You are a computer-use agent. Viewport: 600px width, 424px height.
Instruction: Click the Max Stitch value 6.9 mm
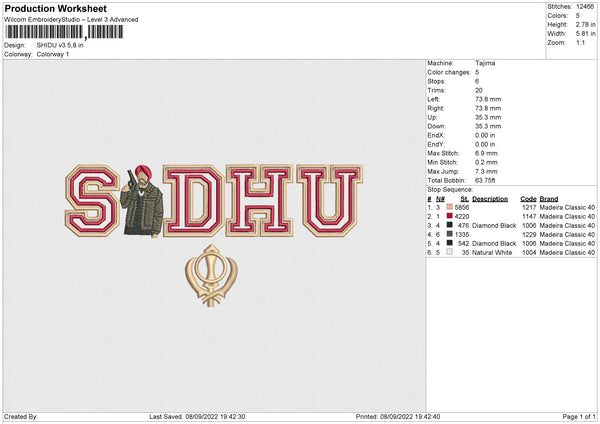pos(486,153)
